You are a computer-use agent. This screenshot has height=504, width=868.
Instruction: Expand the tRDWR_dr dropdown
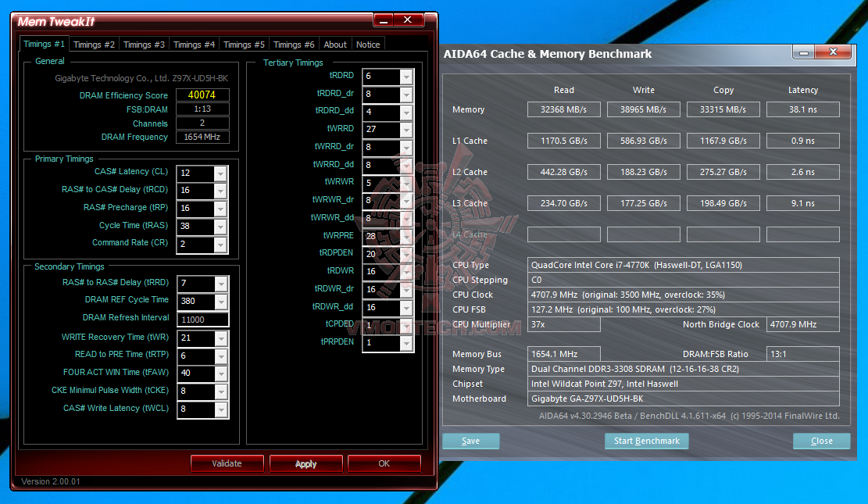click(406, 289)
